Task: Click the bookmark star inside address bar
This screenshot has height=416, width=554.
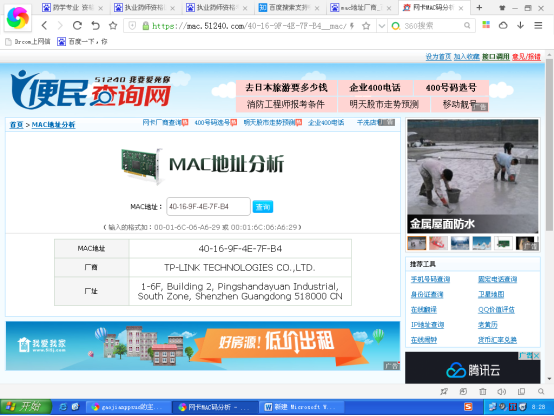Action: pyautogui.click(x=366, y=25)
